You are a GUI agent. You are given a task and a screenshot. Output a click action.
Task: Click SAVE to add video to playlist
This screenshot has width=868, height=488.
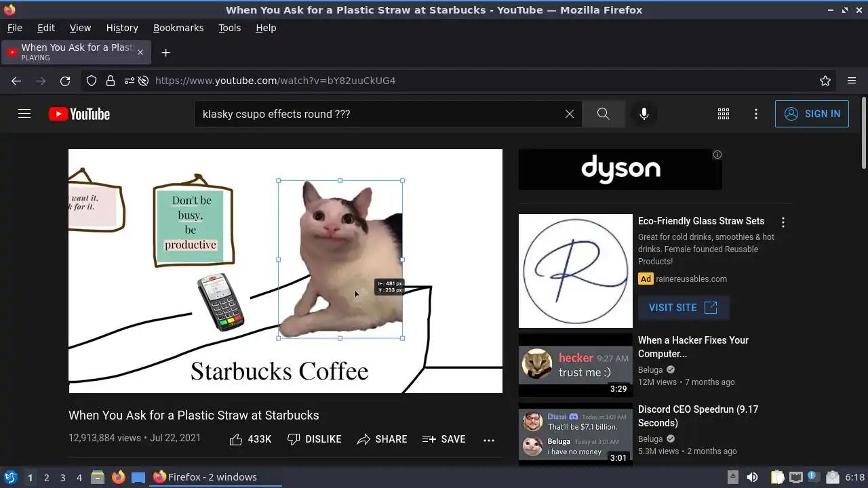(443, 439)
